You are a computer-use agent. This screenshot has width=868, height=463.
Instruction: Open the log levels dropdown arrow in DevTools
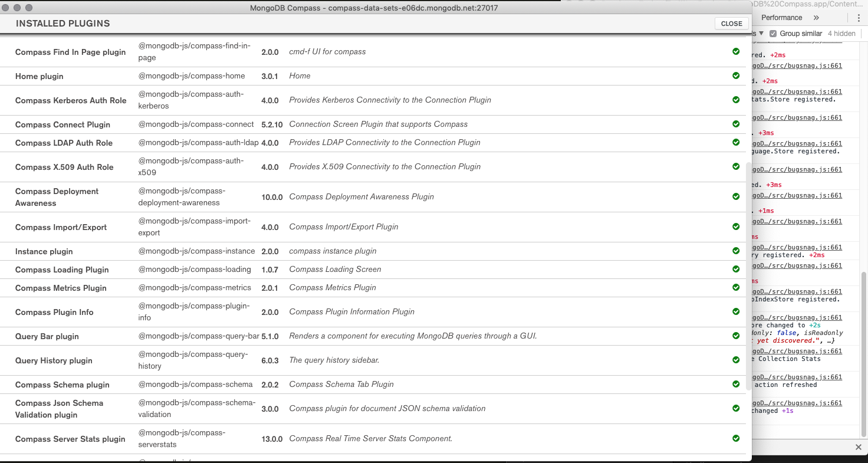(x=761, y=34)
